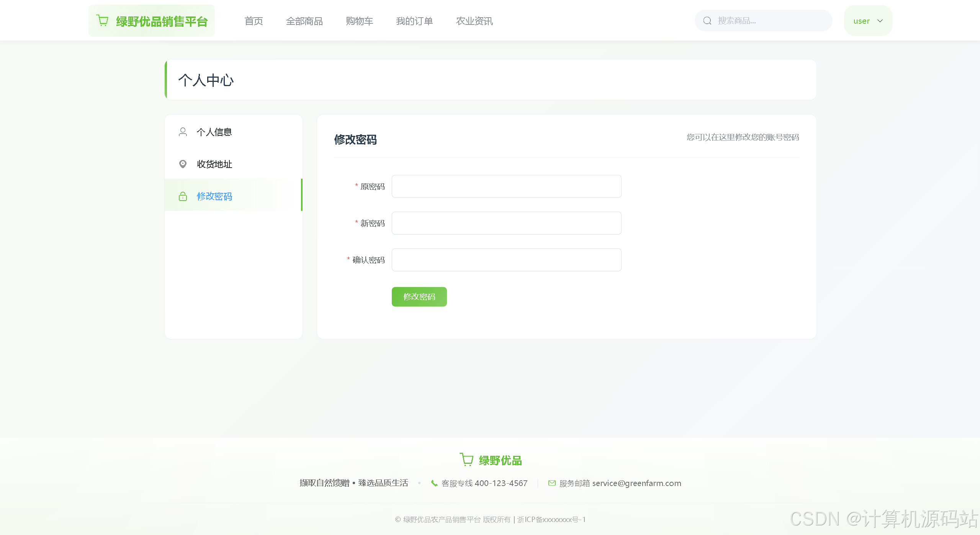Screen dimensions: 980x535
Task: Open the 首页 navigation item
Action: point(254,21)
